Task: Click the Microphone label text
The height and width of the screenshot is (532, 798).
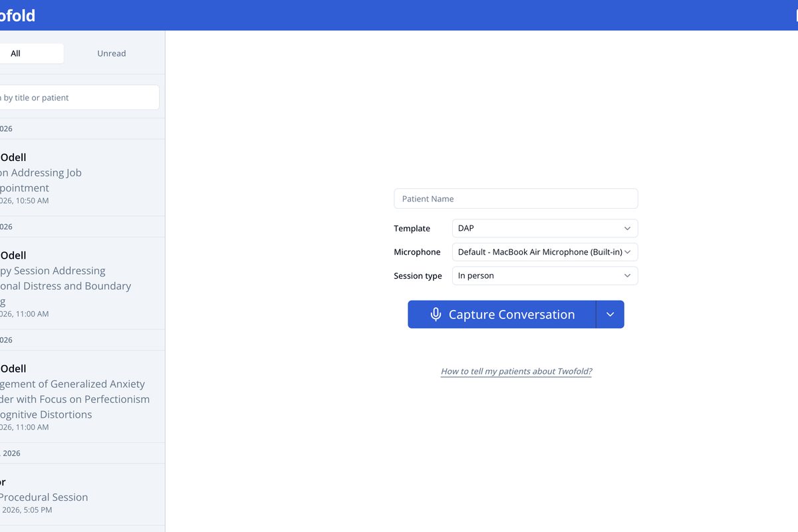Action: click(417, 252)
